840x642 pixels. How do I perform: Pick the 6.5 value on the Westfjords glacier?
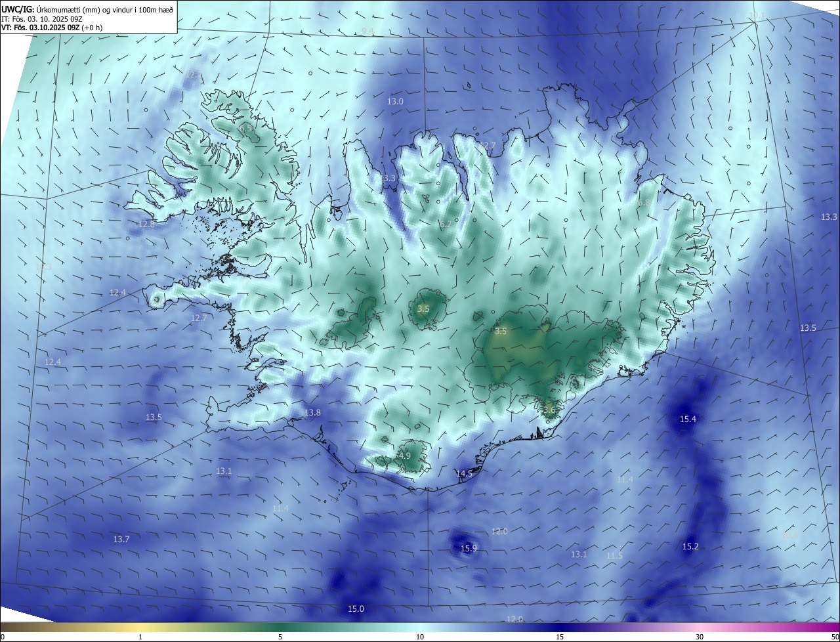point(246,129)
